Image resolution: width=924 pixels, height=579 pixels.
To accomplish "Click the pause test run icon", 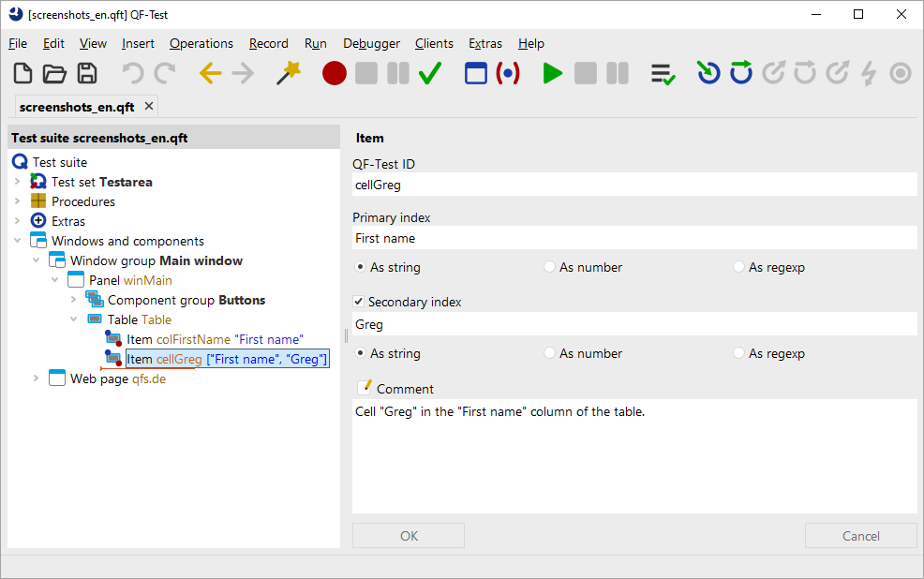I will (618, 74).
